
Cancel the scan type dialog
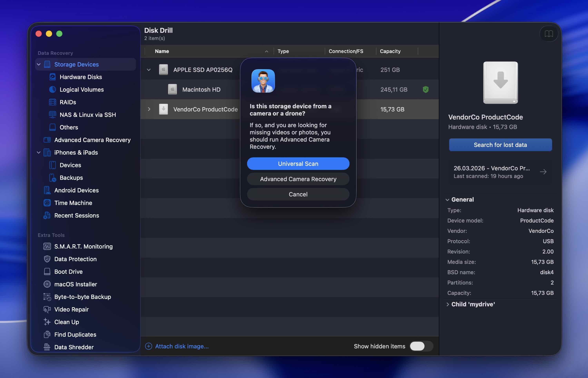coord(298,194)
